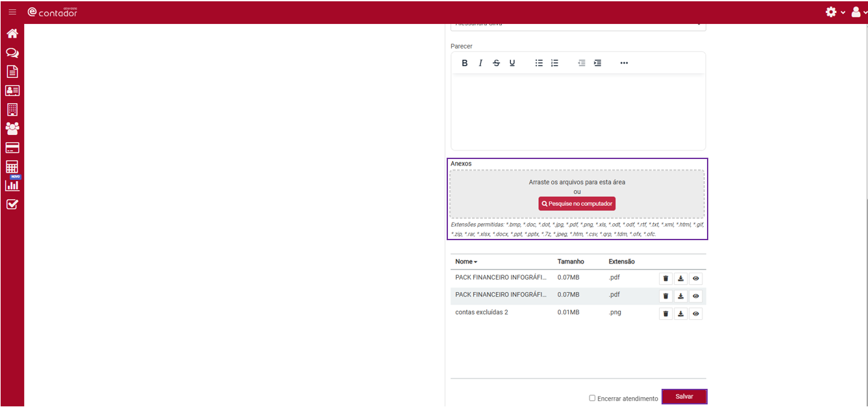Click the Salvar button

[684, 397]
